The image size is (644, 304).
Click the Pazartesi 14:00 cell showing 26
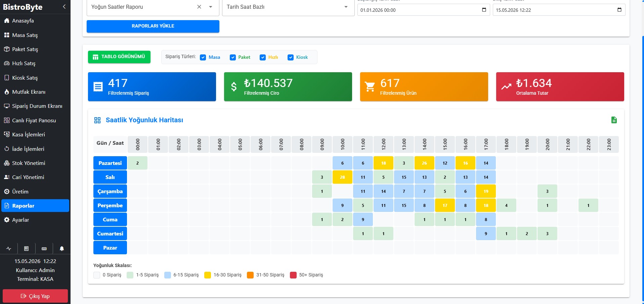coord(424,163)
